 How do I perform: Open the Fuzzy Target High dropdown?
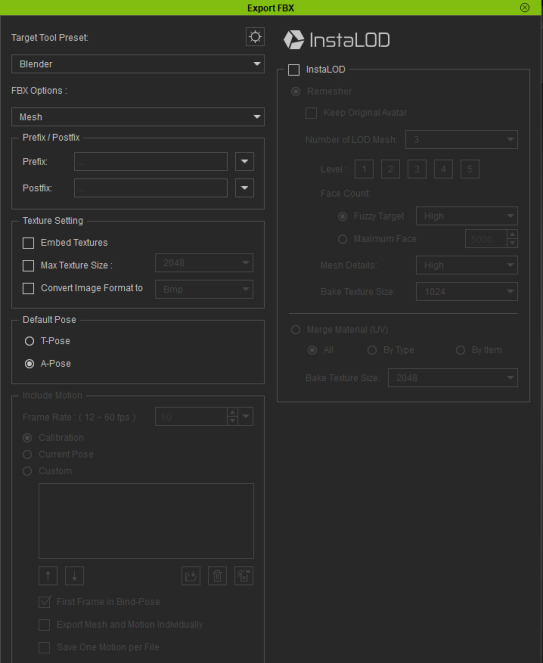click(467, 216)
